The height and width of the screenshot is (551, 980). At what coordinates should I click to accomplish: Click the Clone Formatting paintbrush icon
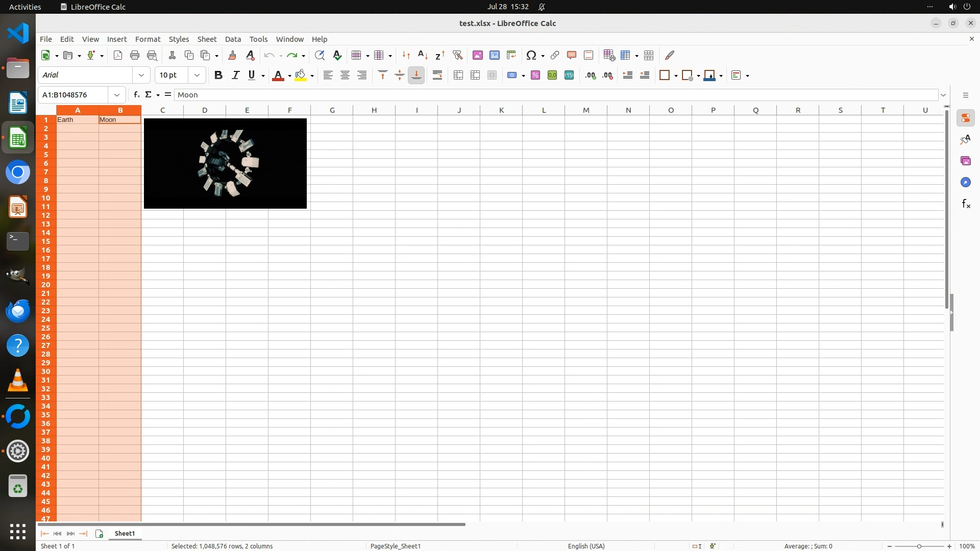[x=232, y=55]
